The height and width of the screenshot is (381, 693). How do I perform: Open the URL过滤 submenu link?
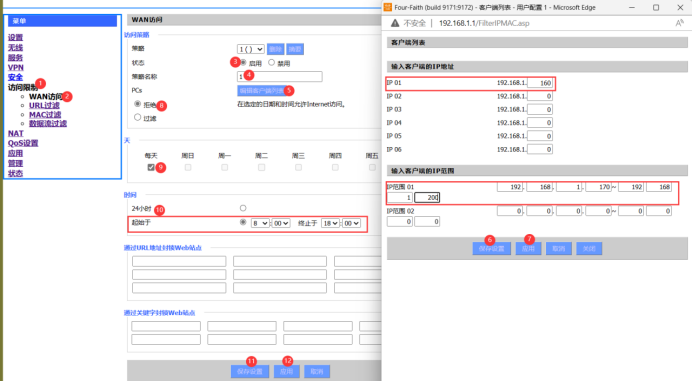point(44,105)
